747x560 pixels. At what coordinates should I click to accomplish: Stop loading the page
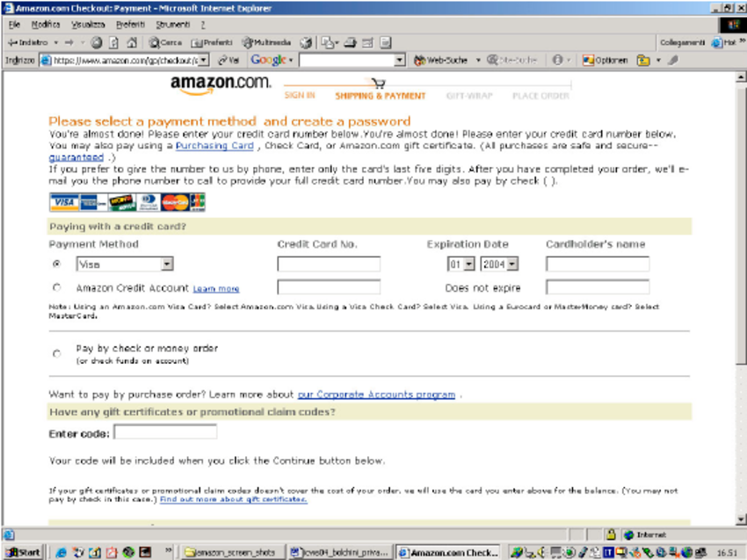[97, 43]
